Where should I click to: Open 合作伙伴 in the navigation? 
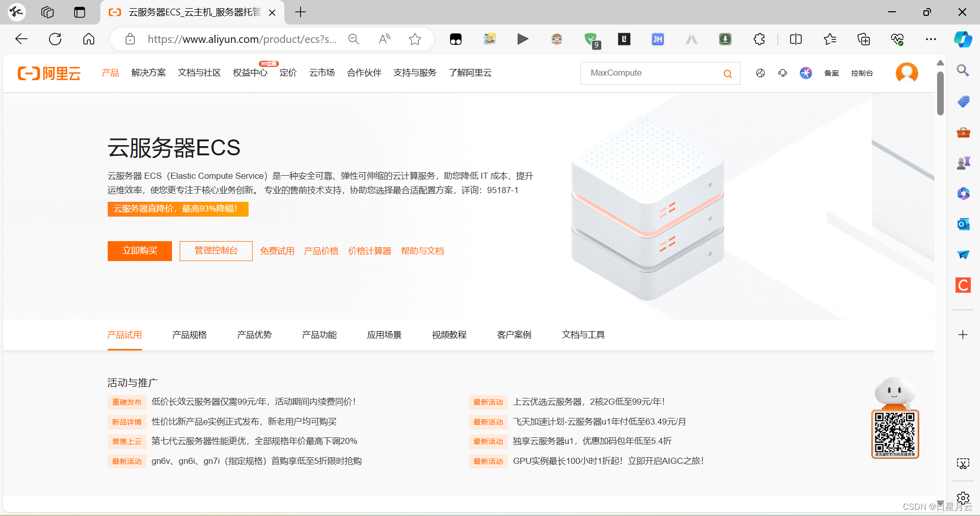364,73
